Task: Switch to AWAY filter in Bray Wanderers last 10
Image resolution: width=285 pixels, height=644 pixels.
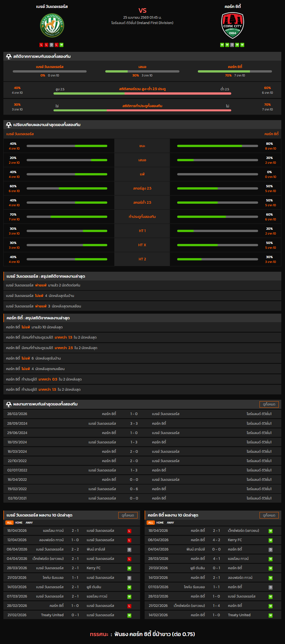Action: coord(29,522)
